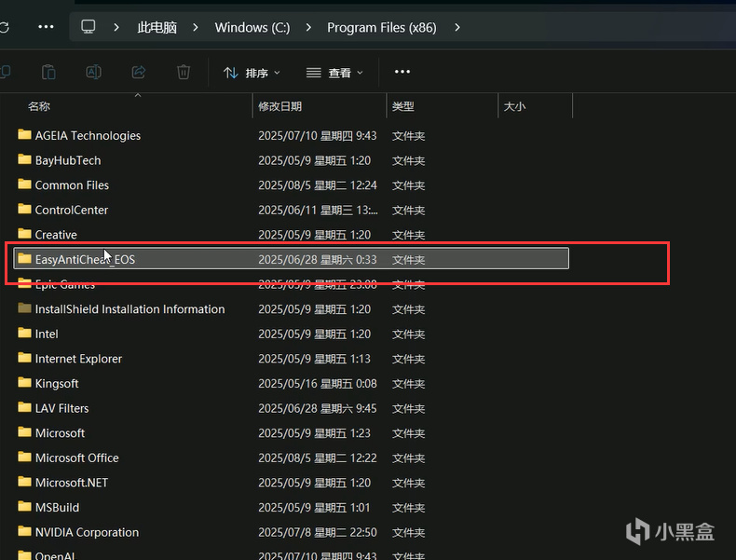Click the paste clipboard icon in the toolbar
This screenshot has width=736, height=560.
pyautogui.click(x=48, y=73)
